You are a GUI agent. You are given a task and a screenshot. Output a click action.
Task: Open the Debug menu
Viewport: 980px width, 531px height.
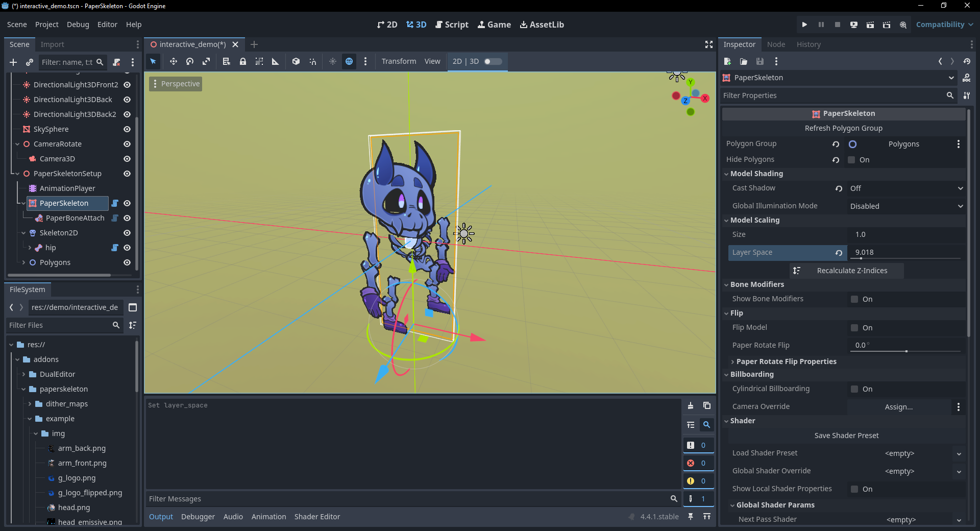coord(78,25)
